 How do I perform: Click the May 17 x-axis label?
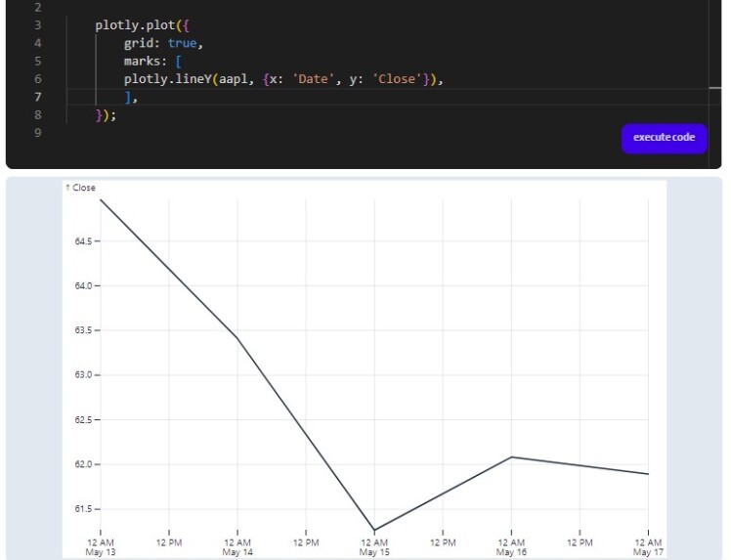pyautogui.click(x=648, y=552)
